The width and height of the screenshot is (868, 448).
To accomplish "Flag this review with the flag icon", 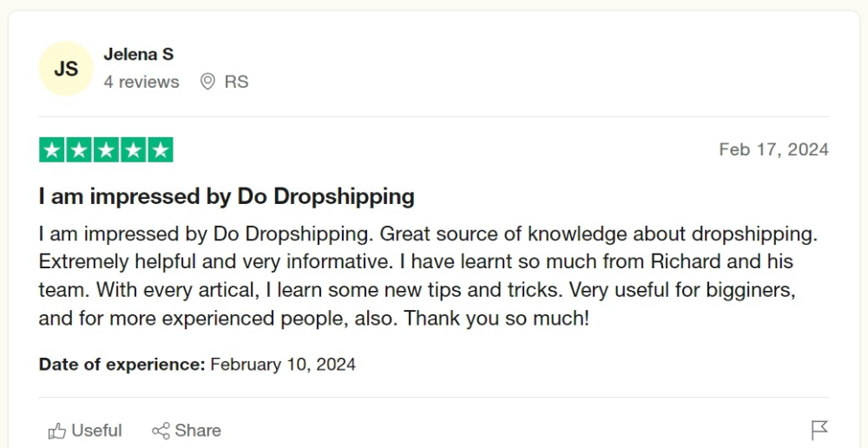I will [819, 431].
